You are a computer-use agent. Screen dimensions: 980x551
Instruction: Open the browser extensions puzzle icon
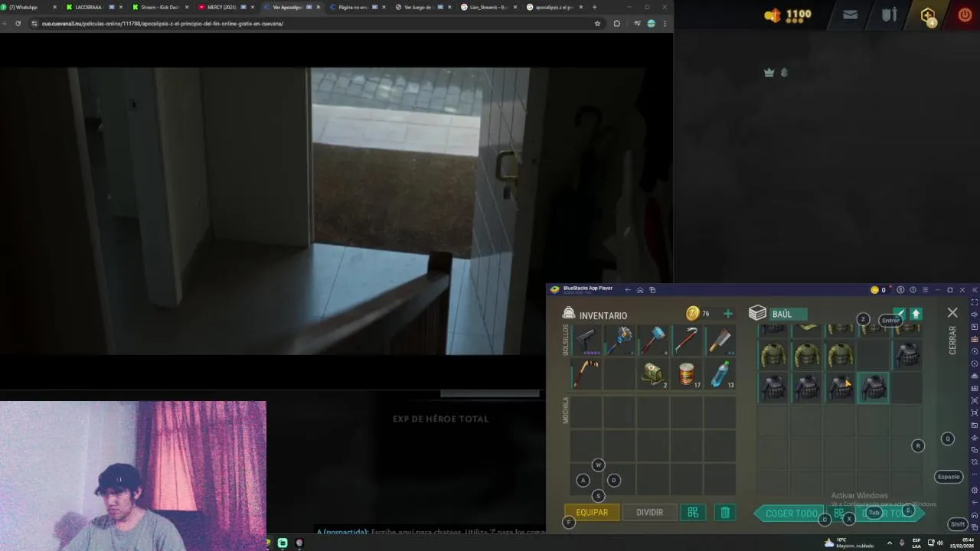tap(616, 24)
